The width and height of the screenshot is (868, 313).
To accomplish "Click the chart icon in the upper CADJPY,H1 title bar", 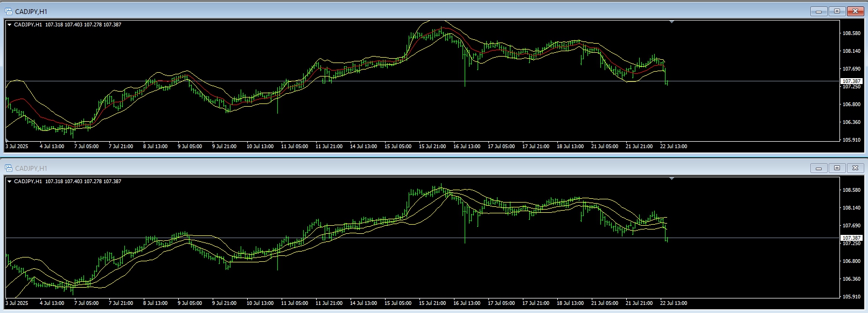I will (9, 11).
